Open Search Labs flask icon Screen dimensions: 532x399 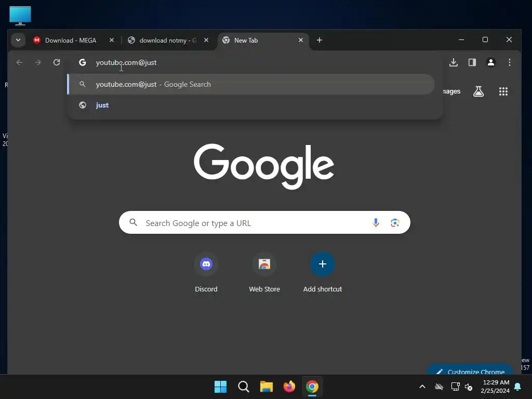point(478,91)
